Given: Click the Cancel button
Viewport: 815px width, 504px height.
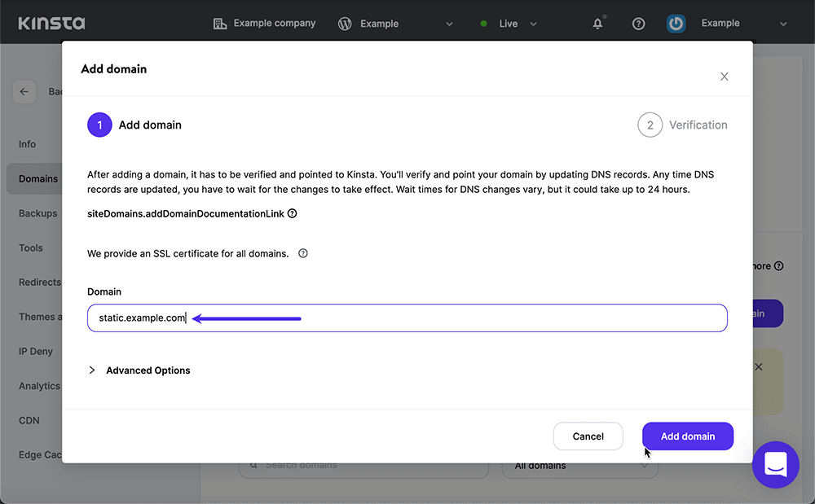Looking at the screenshot, I should (588, 436).
